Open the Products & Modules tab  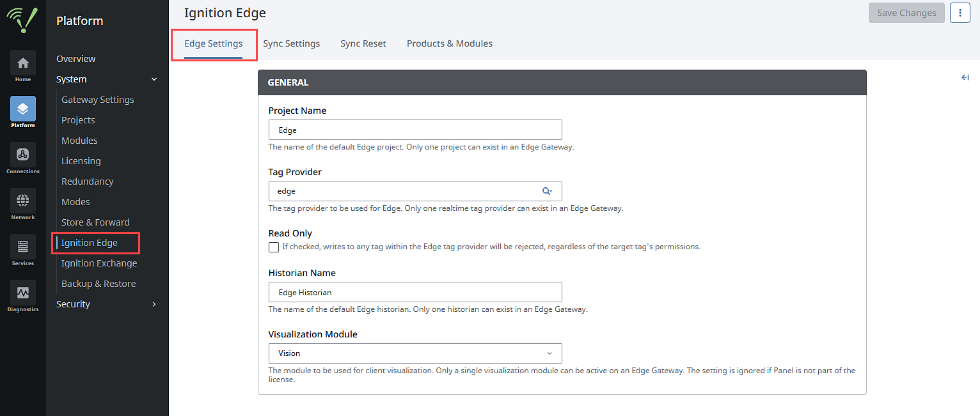tap(450, 43)
